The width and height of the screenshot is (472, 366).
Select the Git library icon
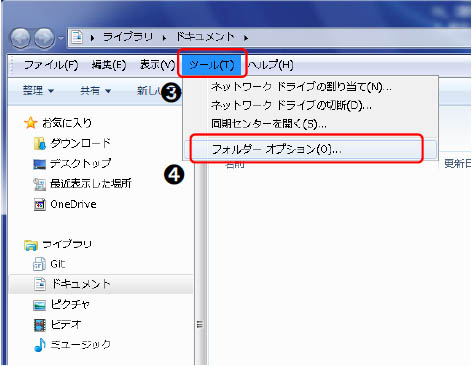39,264
